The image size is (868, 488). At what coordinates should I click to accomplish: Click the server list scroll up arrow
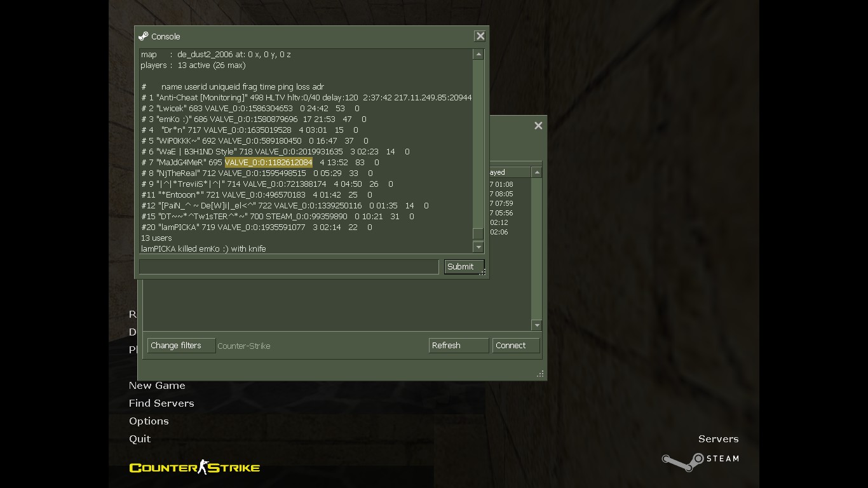[537, 172]
